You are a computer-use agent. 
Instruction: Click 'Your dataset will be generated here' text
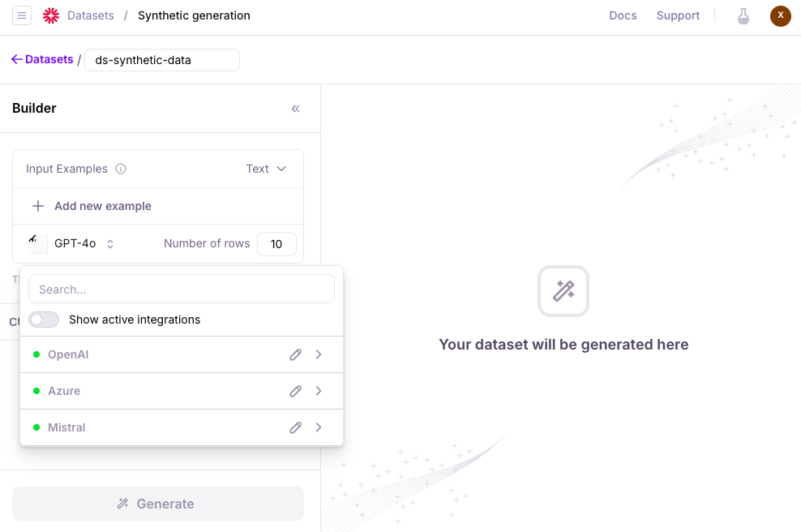pos(563,345)
